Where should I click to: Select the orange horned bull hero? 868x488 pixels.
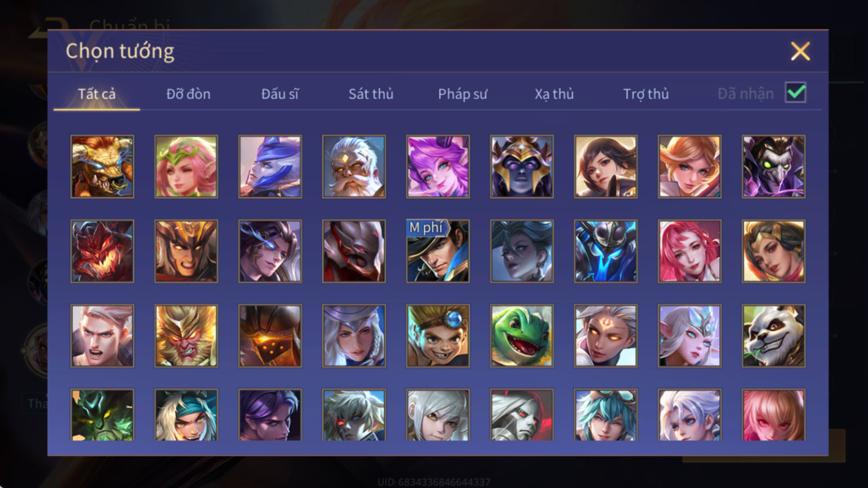[x=102, y=166]
